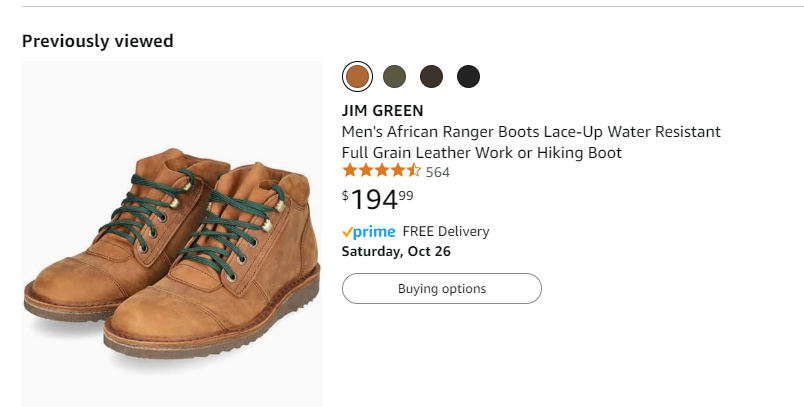The height and width of the screenshot is (407, 804).
Task: Click the half-filled fifth rating star
Action: coord(414,172)
